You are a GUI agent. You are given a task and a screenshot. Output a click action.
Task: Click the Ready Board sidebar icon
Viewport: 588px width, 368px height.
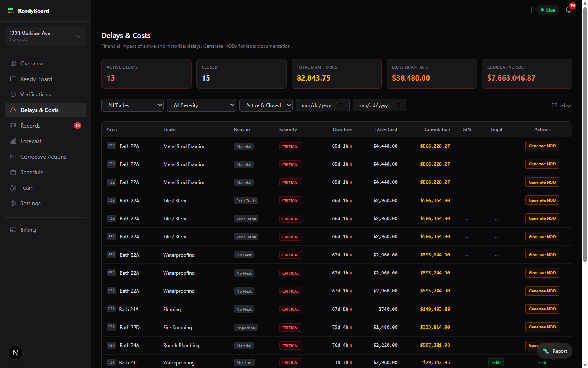click(x=13, y=79)
